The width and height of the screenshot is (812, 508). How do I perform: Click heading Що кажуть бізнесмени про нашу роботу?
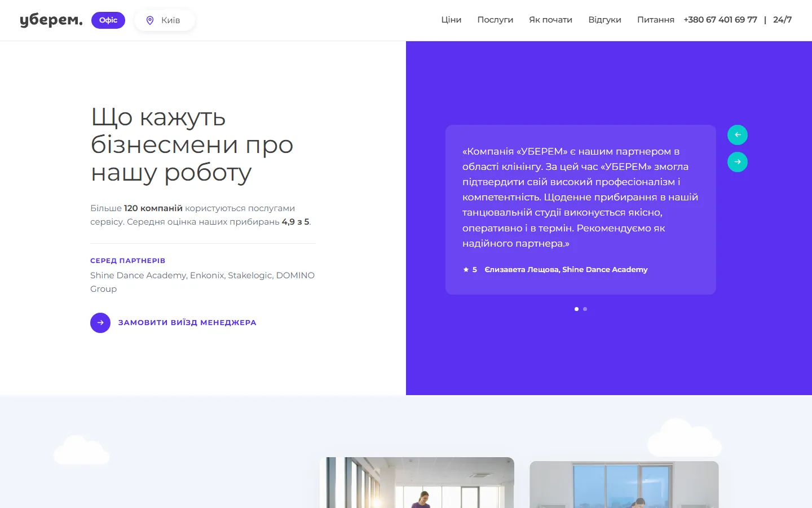pyautogui.click(x=192, y=144)
